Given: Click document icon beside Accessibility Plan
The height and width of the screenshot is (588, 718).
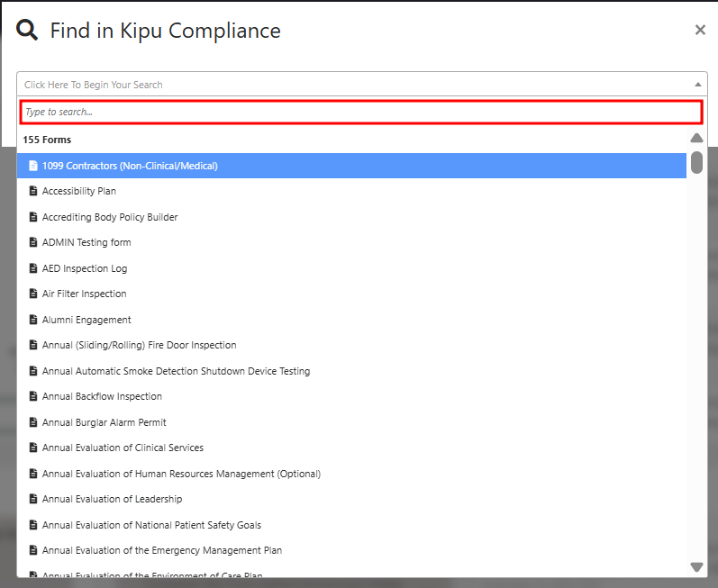Looking at the screenshot, I should coord(33,191).
